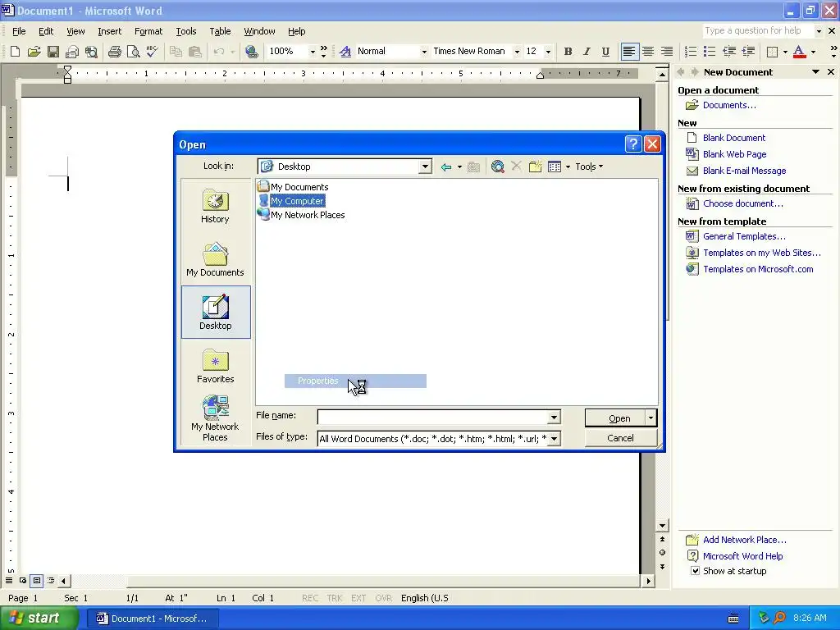This screenshot has height=630, width=840.
Task: Expand the File name dropdown arrow
Action: tap(554, 417)
